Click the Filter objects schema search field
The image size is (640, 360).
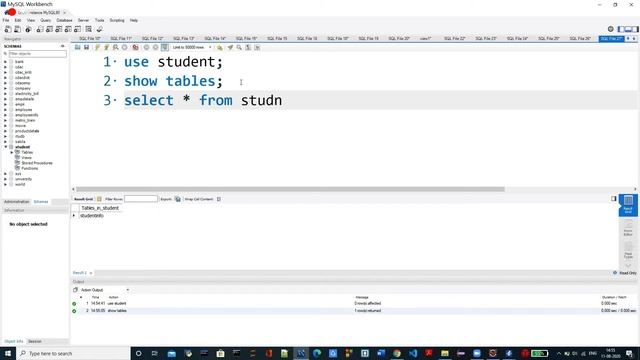point(38,54)
